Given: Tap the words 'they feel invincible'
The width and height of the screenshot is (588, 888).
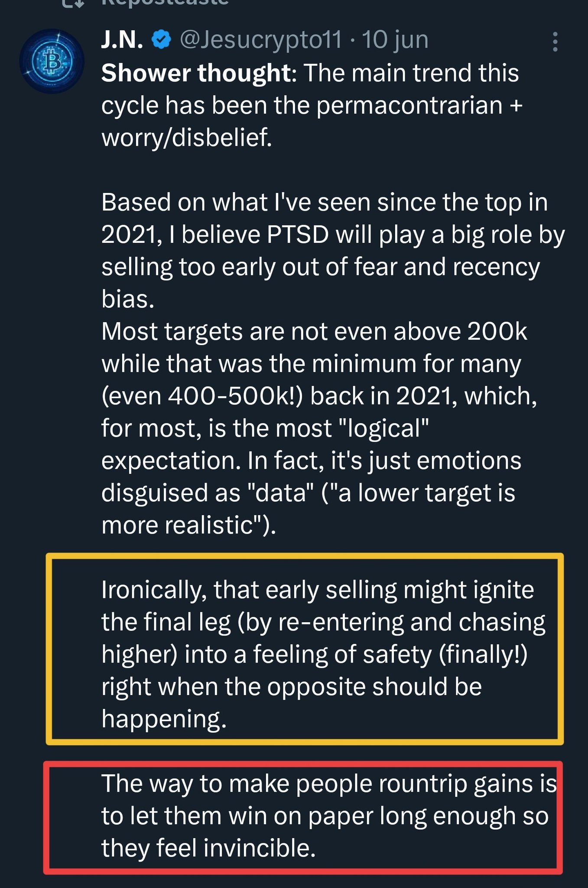Looking at the screenshot, I should point(208,849).
